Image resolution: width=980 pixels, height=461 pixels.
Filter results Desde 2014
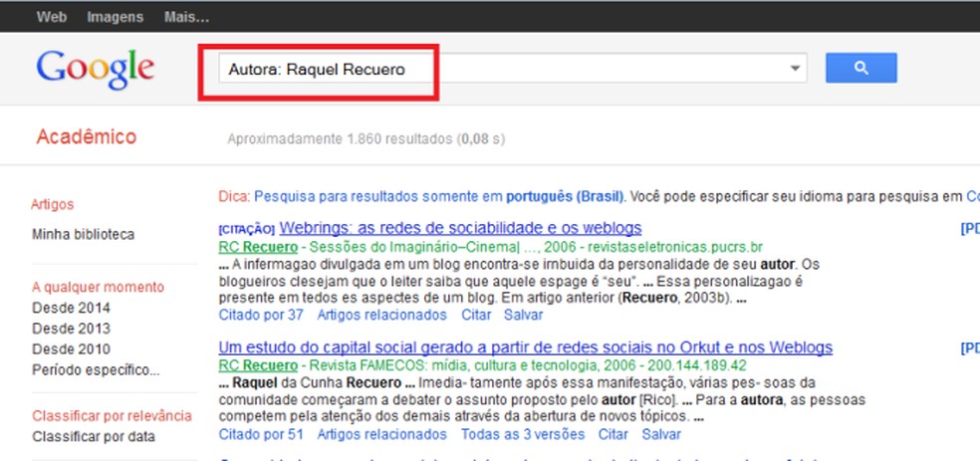[72, 308]
